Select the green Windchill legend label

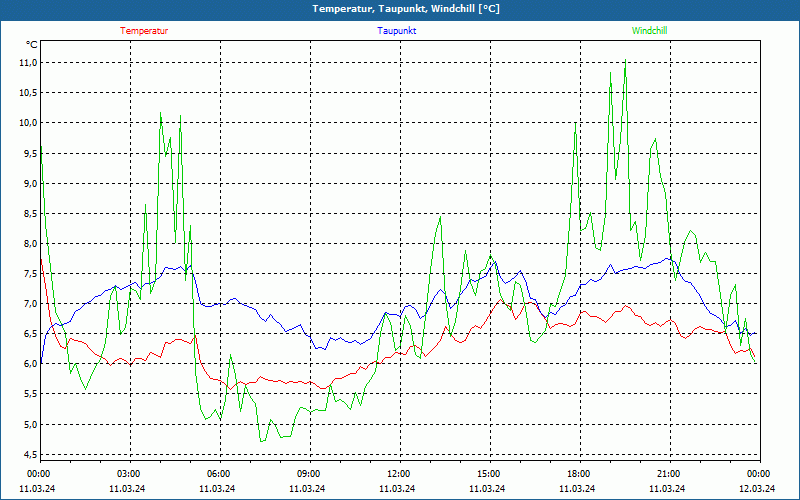[649, 31]
